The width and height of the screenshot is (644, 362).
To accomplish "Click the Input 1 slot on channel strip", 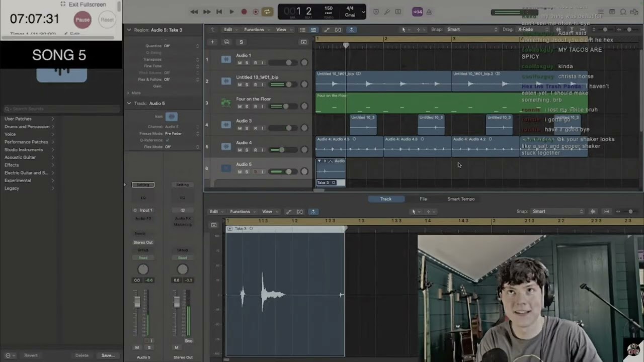I will coord(143,210).
